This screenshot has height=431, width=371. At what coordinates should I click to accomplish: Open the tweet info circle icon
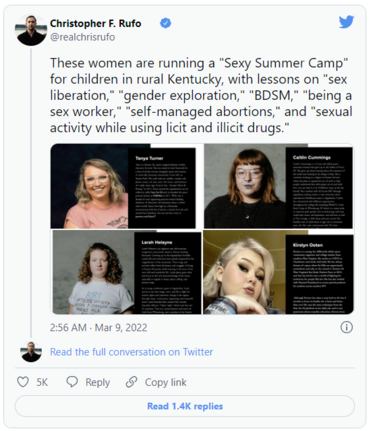(347, 327)
